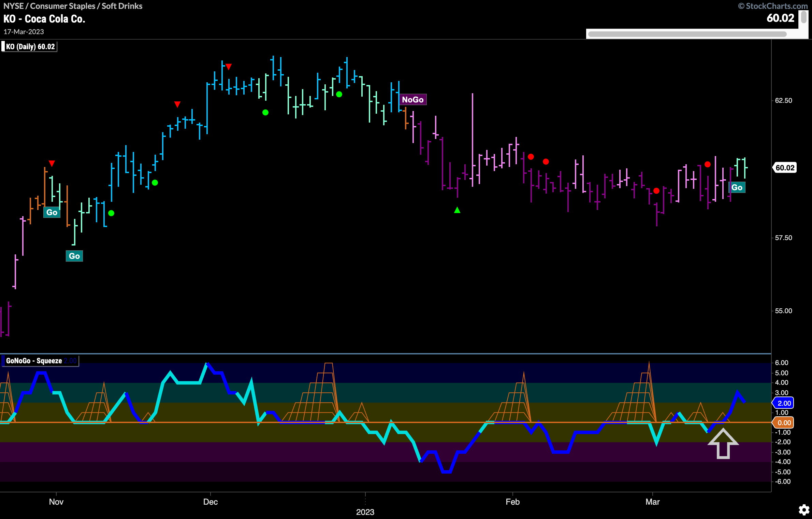Click the green up triangle marker in January

pyautogui.click(x=457, y=210)
